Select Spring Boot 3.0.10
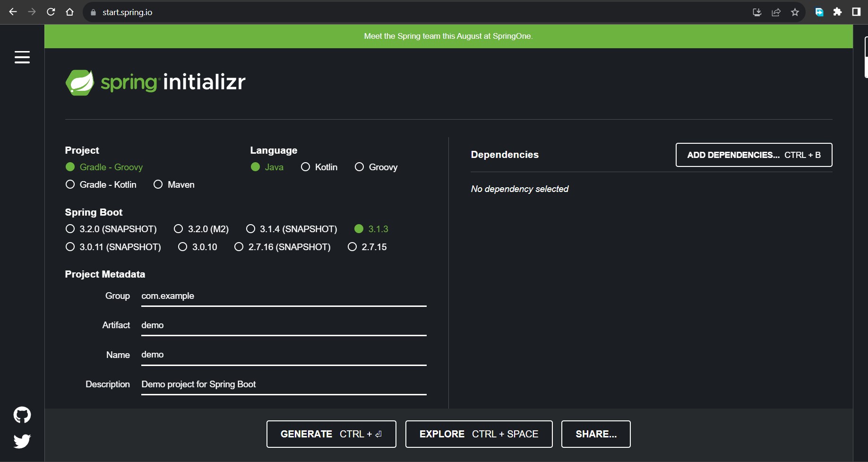868x462 pixels. point(198,247)
